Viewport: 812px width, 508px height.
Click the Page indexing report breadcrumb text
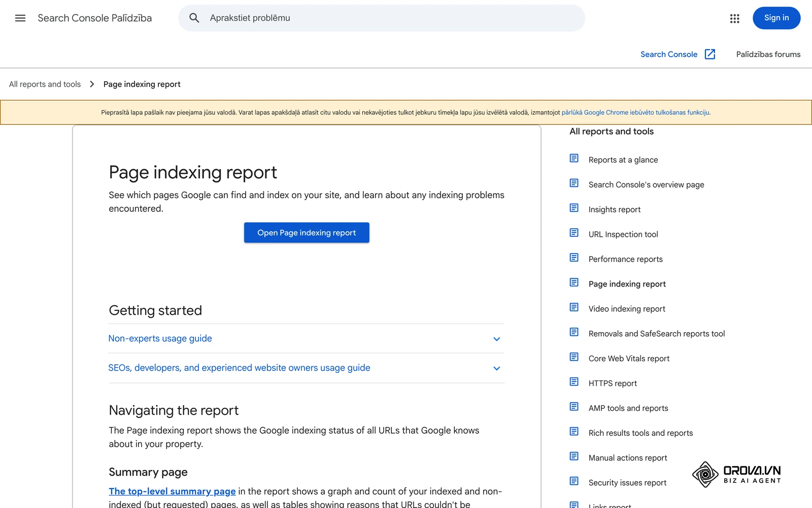coord(142,84)
